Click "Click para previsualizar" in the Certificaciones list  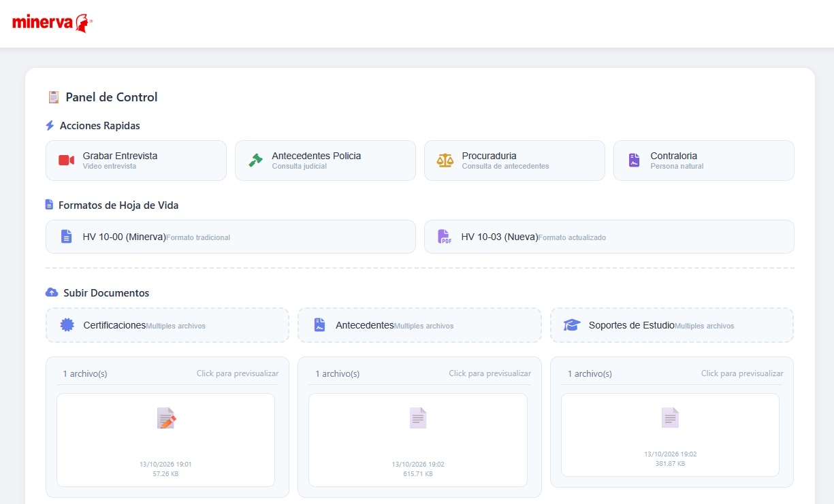(238, 373)
